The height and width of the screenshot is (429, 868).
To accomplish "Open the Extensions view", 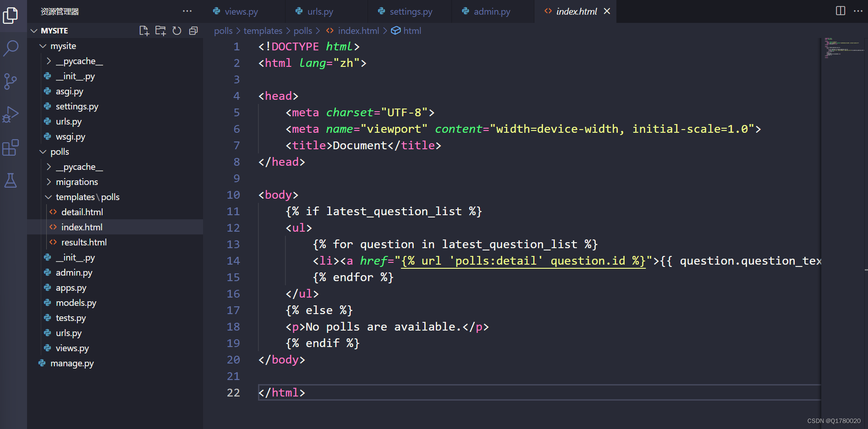I will tap(11, 147).
